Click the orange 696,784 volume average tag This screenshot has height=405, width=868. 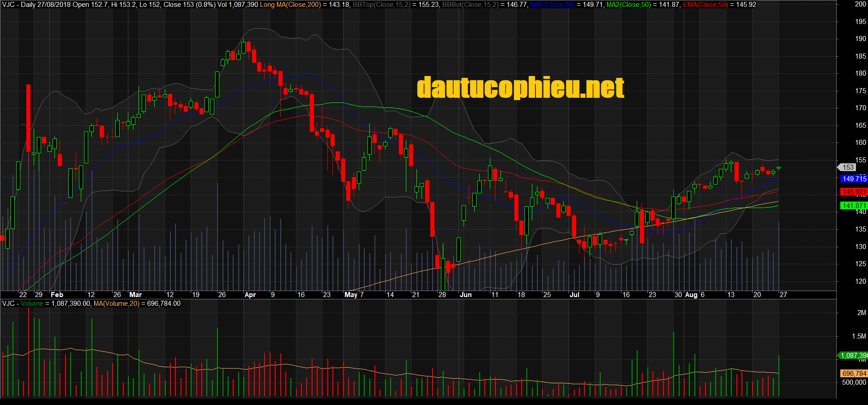tap(854, 374)
